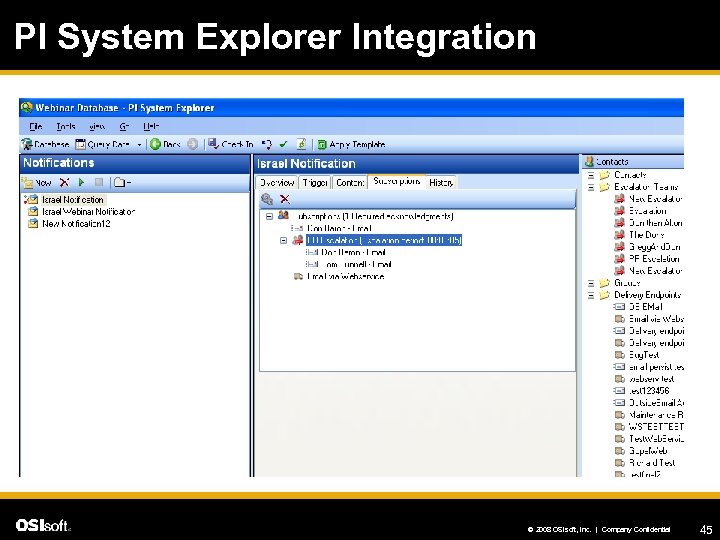
Task: Open the Tools menu
Action: (66, 126)
